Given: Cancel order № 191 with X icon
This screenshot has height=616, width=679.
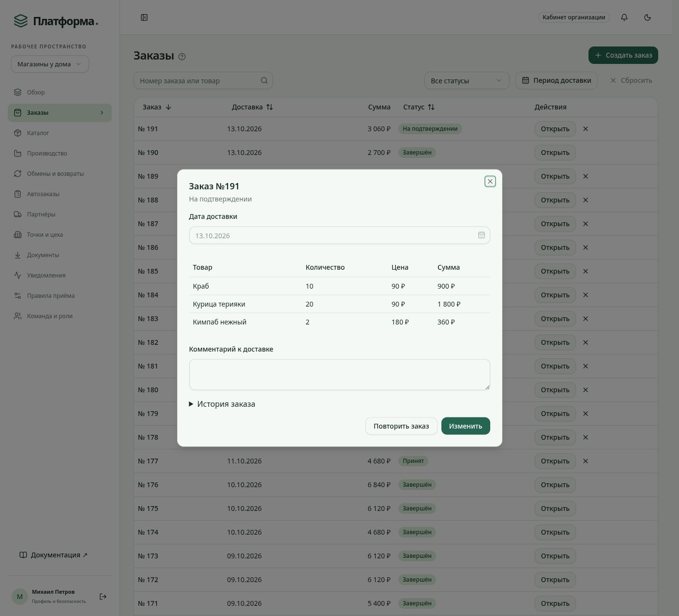Looking at the screenshot, I should tap(586, 129).
